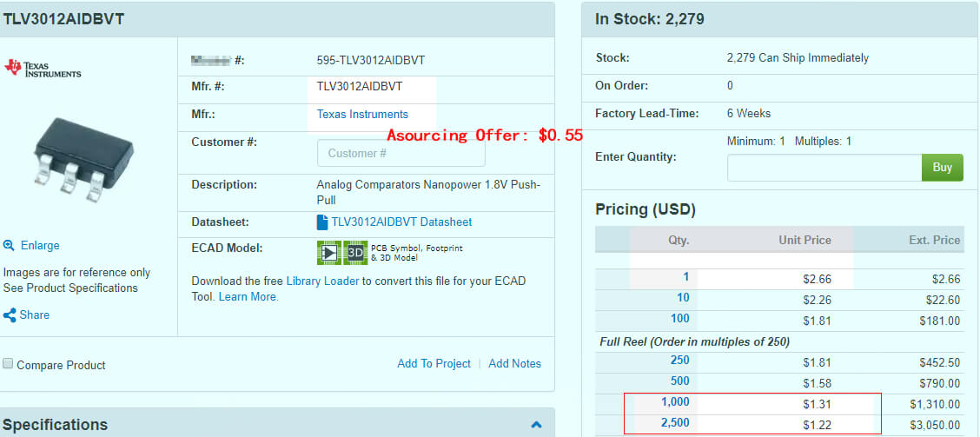
Task: Click the Enlarge text link
Action: click(x=40, y=245)
